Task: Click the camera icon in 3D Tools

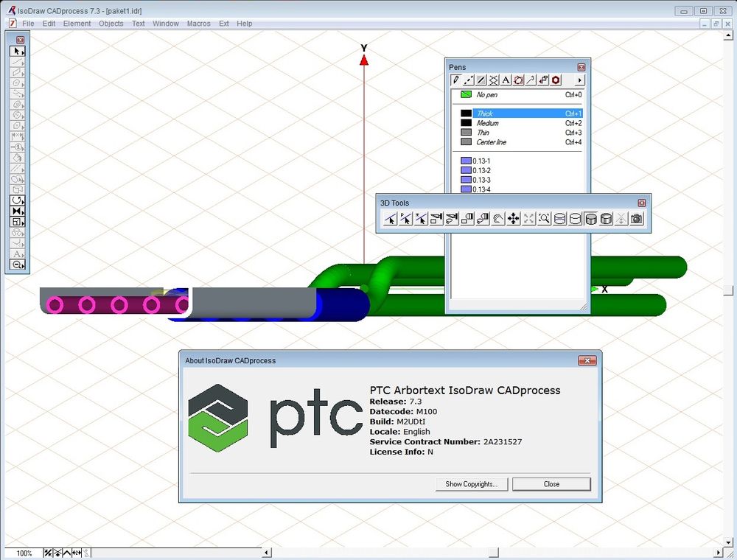Action: [x=637, y=218]
